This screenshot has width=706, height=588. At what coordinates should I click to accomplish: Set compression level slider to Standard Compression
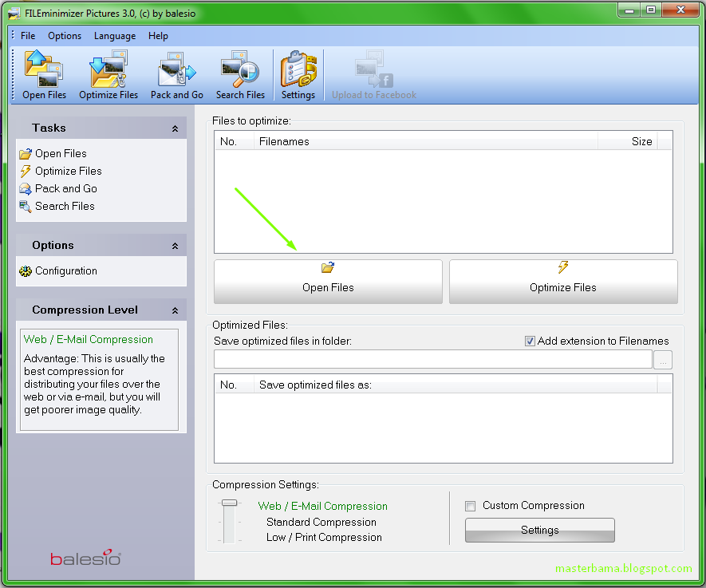point(230,522)
